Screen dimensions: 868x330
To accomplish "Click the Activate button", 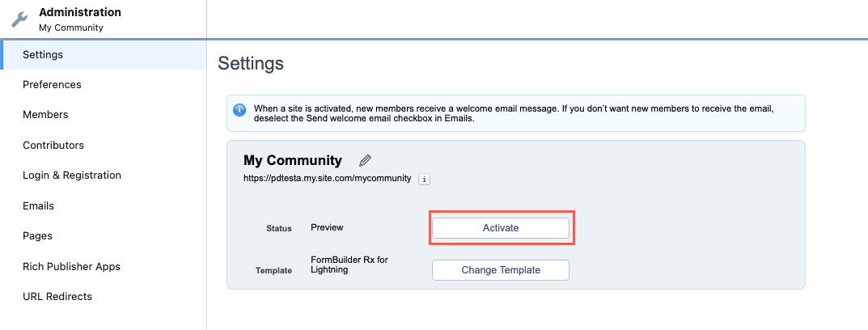I will (501, 227).
